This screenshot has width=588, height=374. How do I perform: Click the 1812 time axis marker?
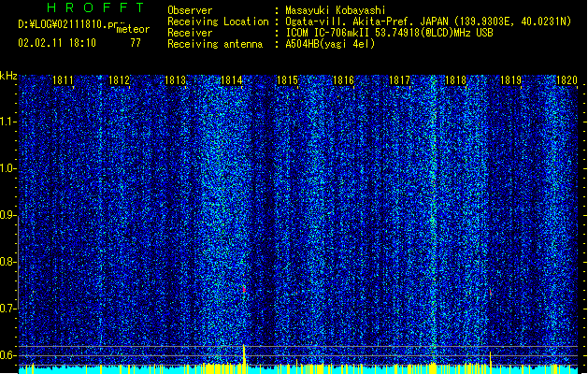pos(119,80)
